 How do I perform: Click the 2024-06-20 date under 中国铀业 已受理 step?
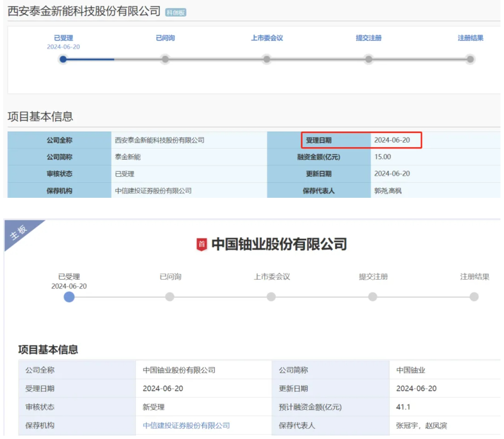tap(69, 286)
